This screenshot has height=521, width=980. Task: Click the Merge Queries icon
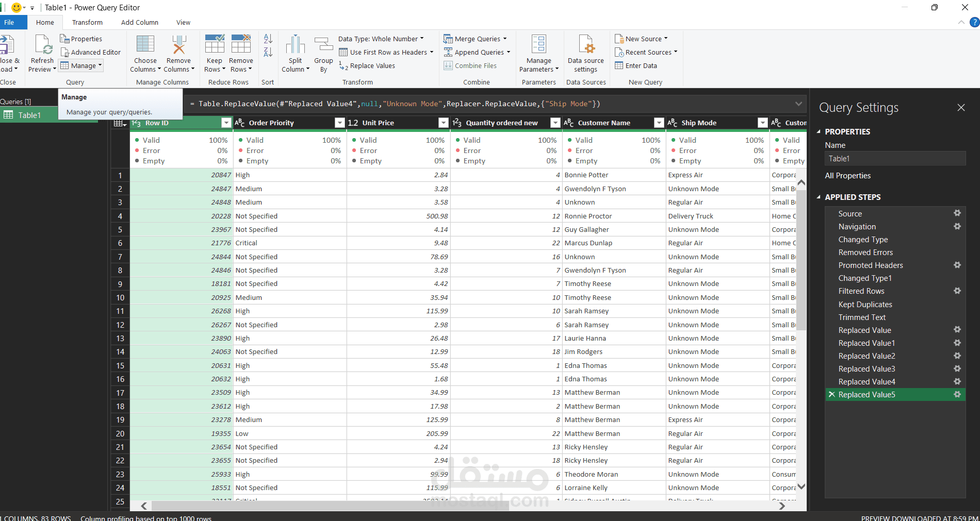click(448, 39)
